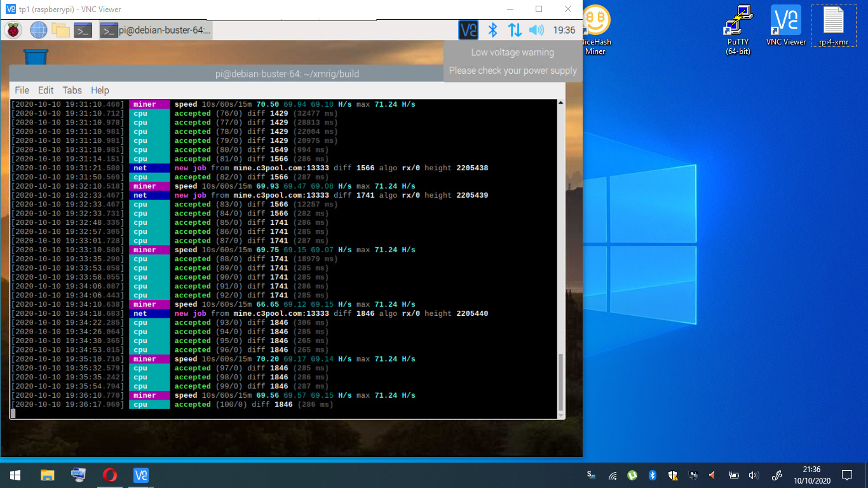
Task: Click terminal scrollbar down arrow
Action: [x=560, y=415]
